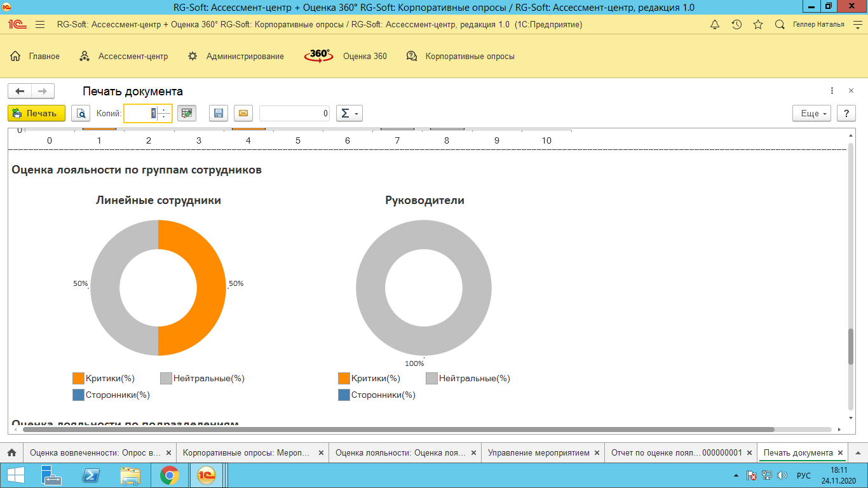Close the Печать документа form

(851, 91)
